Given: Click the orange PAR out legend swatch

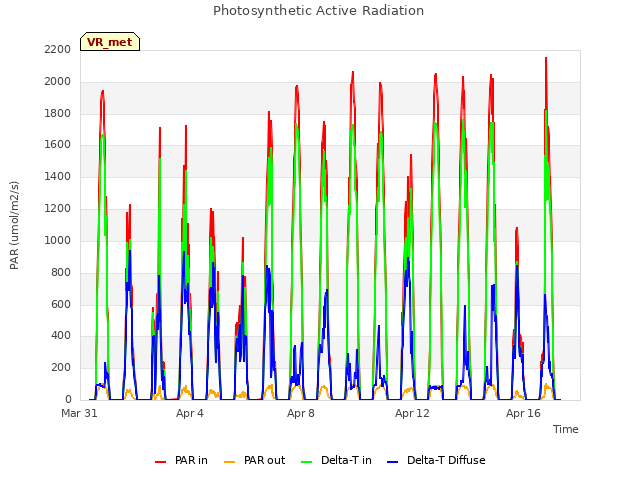Looking at the screenshot, I should (230, 462).
